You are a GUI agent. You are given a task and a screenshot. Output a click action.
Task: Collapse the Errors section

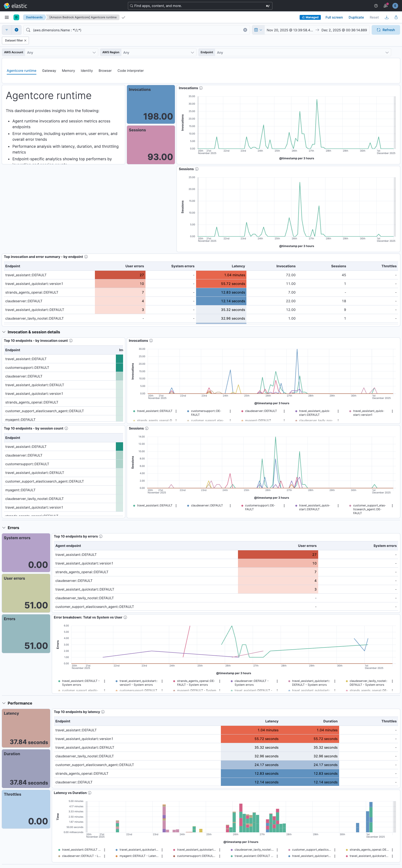coord(4,528)
